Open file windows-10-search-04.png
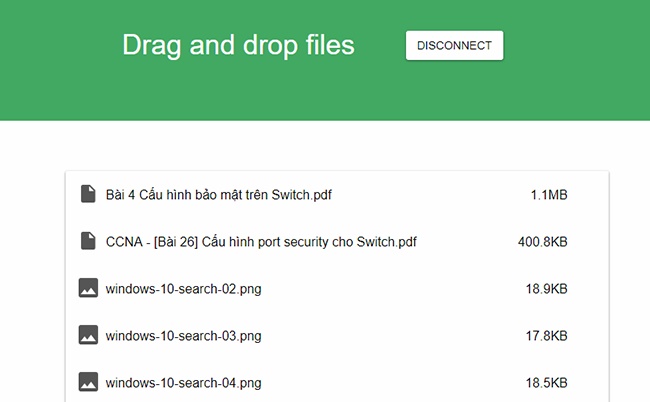 click(x=184, y=383)
